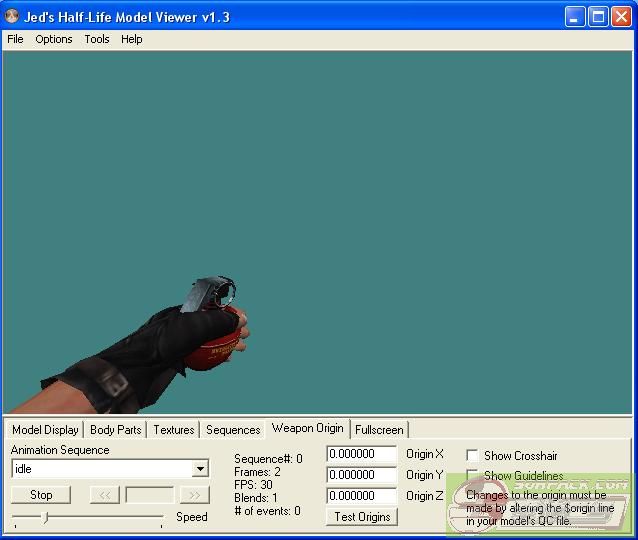Enable the Show Crosshair checkbox
Screen dimensions: 638x540
(472, 455)
